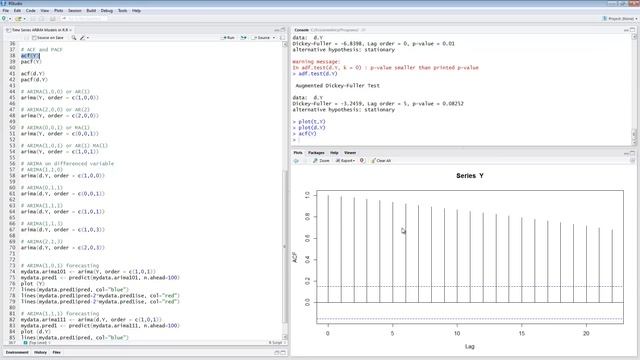Click the find/replace magnifier icon in editor

click(x=74, y=38)
